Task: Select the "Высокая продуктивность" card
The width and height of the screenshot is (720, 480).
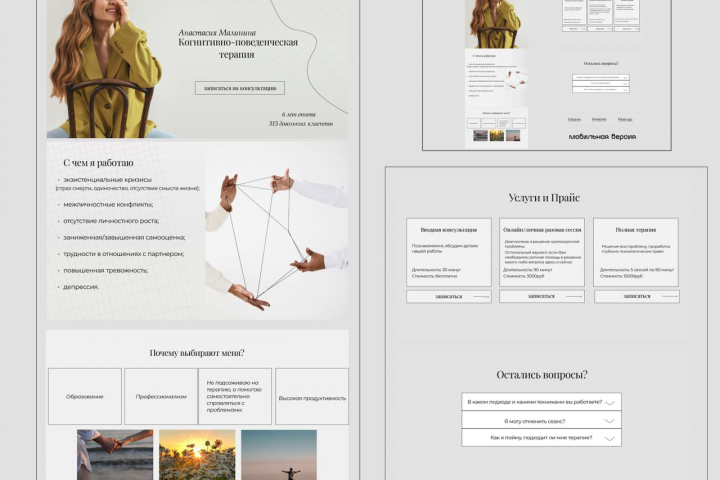Action: (312, 396)
